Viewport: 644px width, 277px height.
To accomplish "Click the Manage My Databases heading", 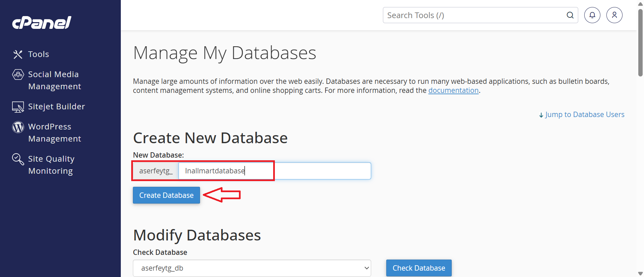I will (225, 53).
